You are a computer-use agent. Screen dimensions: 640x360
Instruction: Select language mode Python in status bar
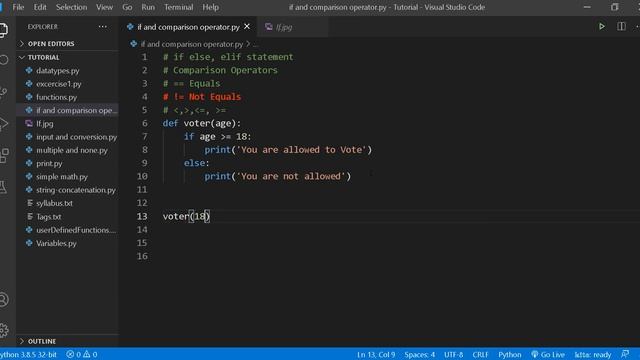coord(510,354)
